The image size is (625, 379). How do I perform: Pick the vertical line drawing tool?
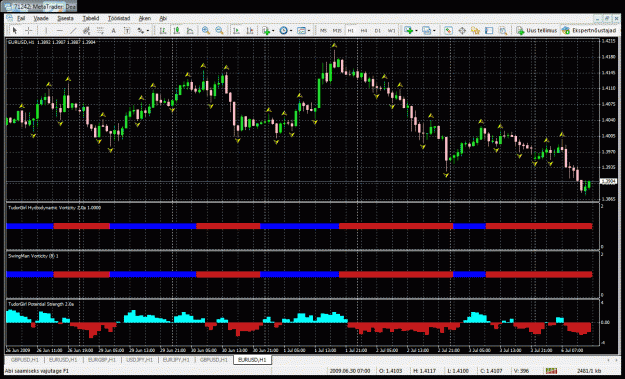(x=45, y=30)
